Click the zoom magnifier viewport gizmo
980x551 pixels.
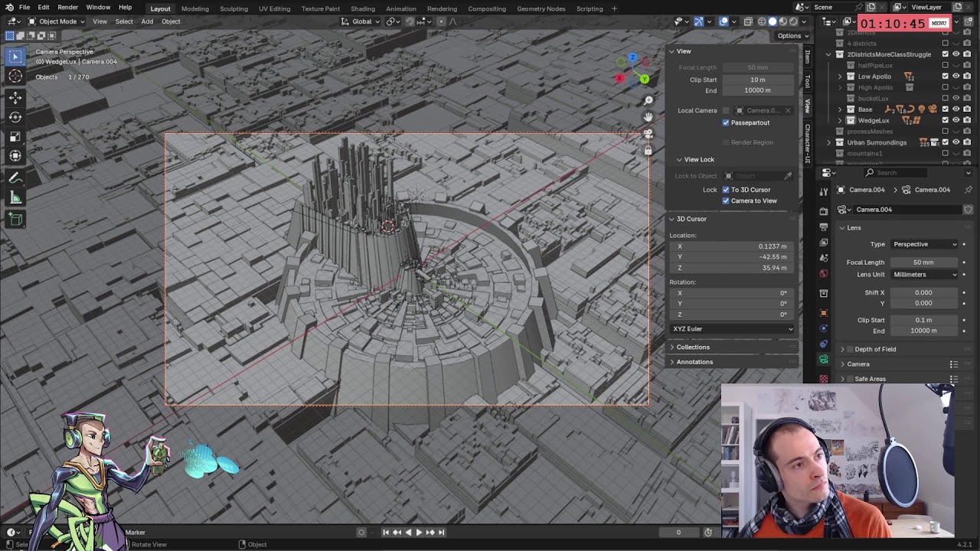(648, 100)
